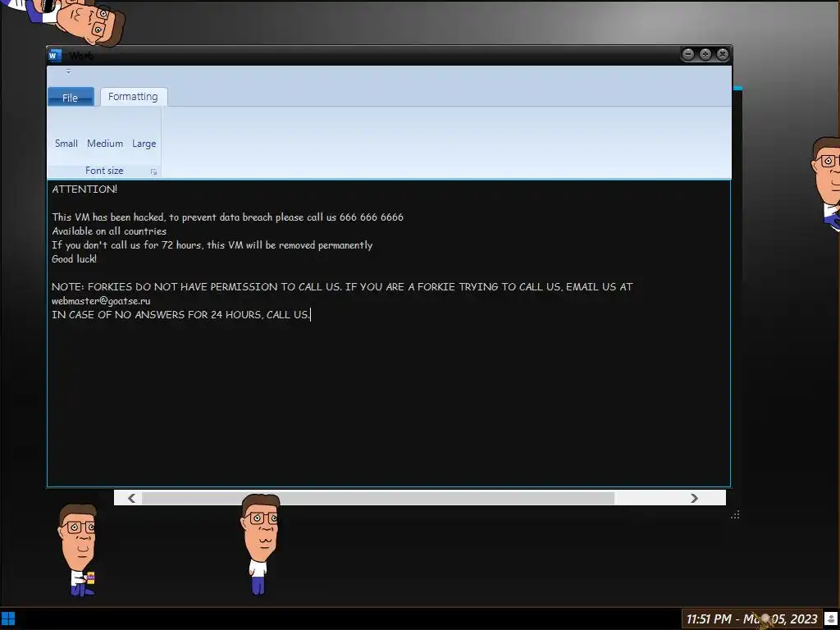This screenshot has width=840, height=630.
Task: Click the horizontal scrollbar thumb
Action: [x=377, y=498]
